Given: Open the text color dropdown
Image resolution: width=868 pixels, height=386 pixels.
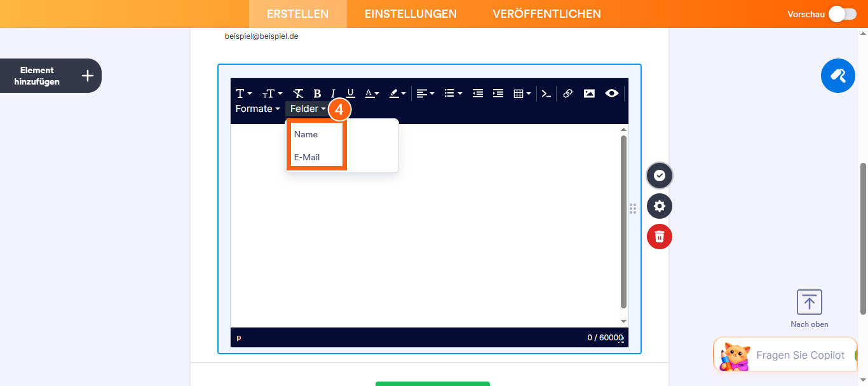Looking at the screenshot, I should point(372,93).
